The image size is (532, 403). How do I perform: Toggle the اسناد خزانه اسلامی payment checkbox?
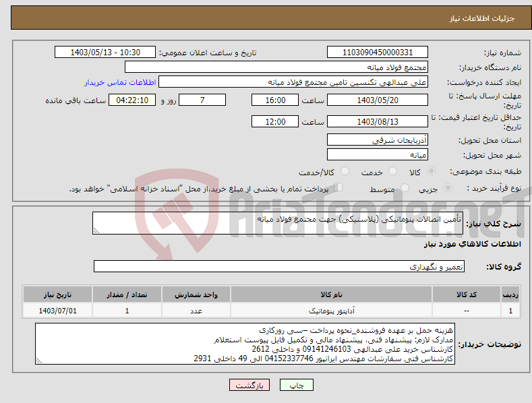[x=338, y=187]
